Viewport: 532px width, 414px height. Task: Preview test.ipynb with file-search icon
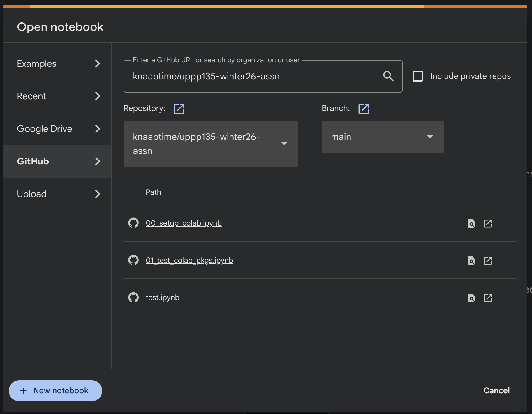[471, 298]
